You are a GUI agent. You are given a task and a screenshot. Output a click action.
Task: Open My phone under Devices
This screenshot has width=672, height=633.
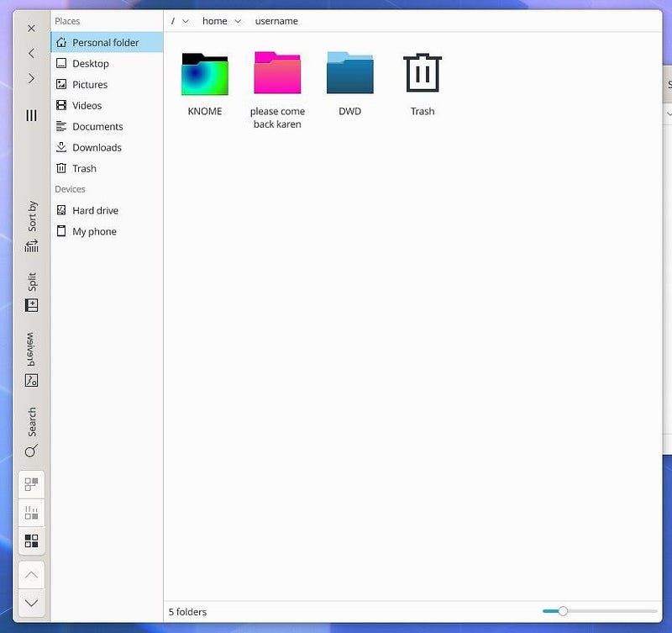point(107,231)
